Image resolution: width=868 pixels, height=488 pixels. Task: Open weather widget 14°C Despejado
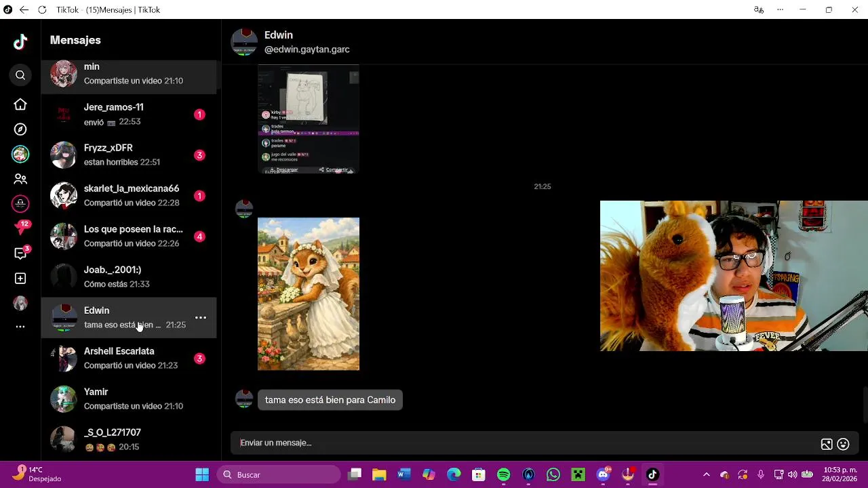37,474
